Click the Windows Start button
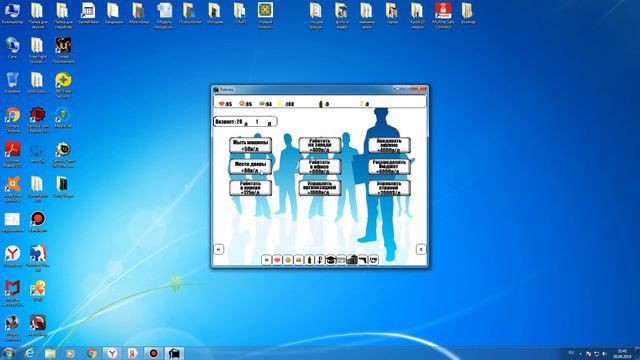This screenshot has height=360, width=640. click(x=8, y=353)
